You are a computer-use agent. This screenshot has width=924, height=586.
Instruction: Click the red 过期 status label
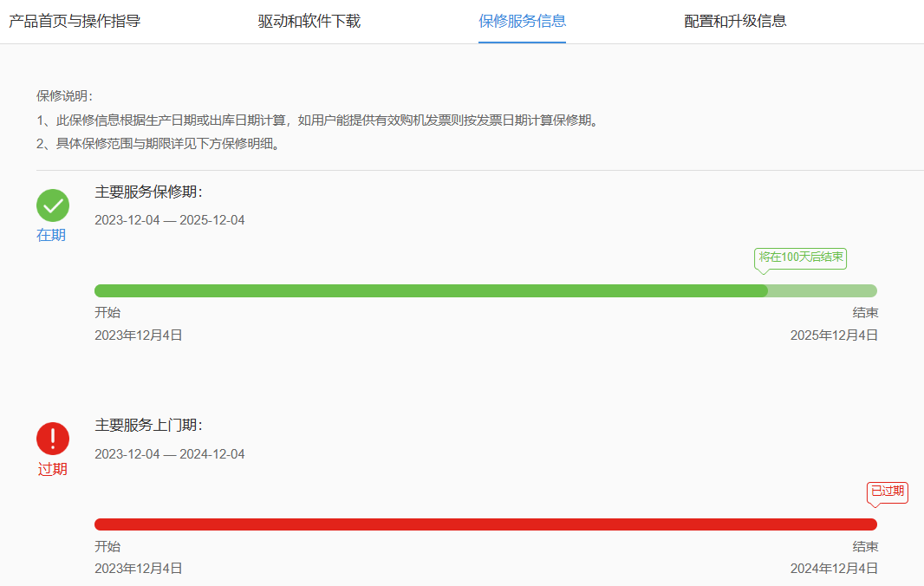click(x=52, y=469)
